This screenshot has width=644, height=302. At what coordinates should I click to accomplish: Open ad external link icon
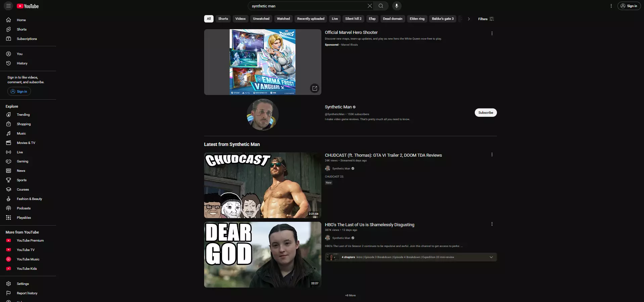pyautogui.click(x=315, y=88)
